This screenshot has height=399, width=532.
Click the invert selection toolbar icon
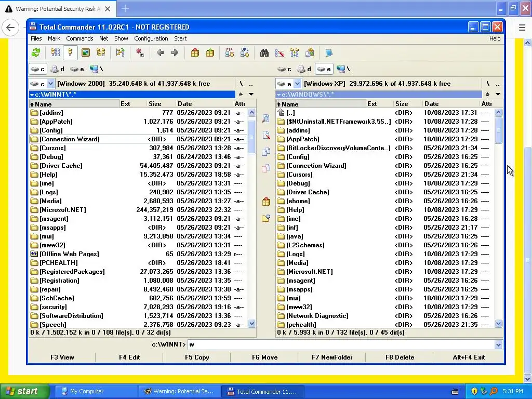pos(120,52)
